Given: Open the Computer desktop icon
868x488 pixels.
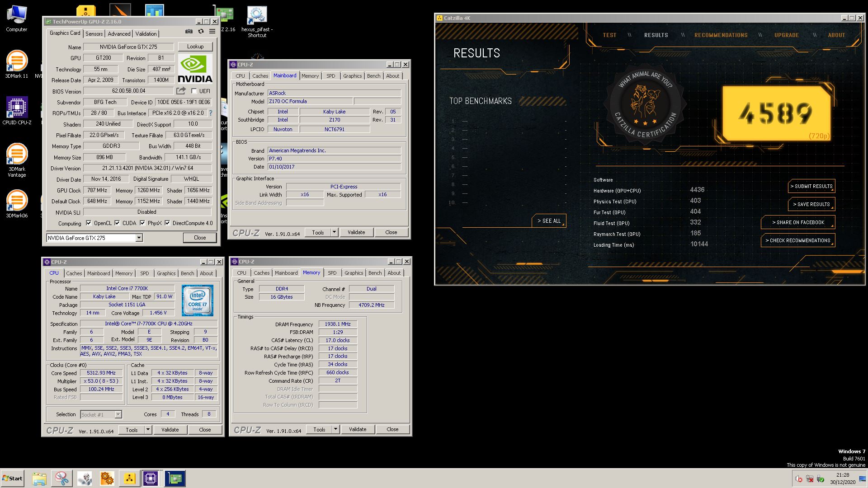Looking at the screenshot, I should (17, 19).
